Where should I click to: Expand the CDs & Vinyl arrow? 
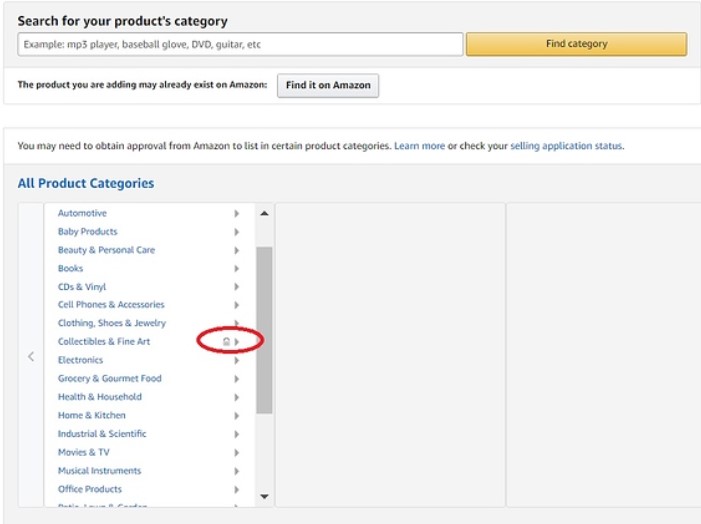(x=236, y=287)
